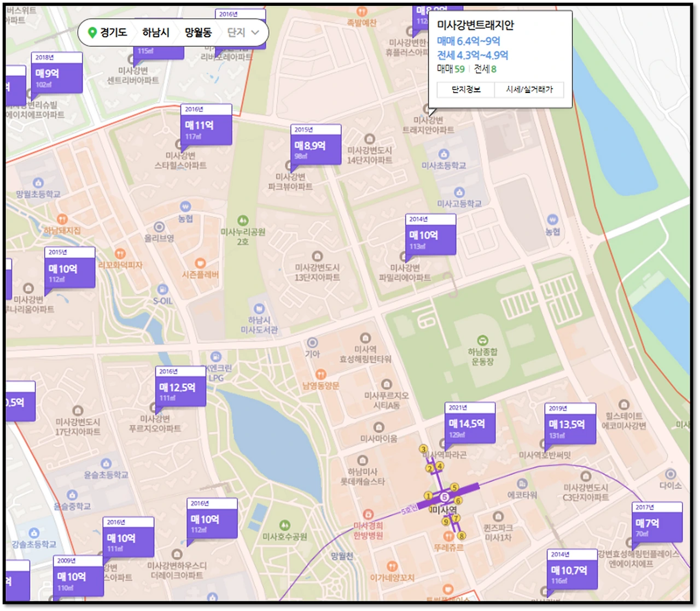Image resolution: width=700 pixels, height=611 pixels.
Task: Click the 하남미사 롯데캐슬스타 building icon
Action: click(362, 461)
